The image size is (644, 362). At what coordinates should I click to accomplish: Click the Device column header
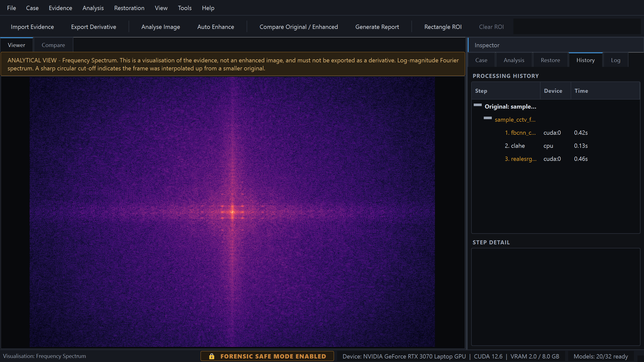coord(556,91)
